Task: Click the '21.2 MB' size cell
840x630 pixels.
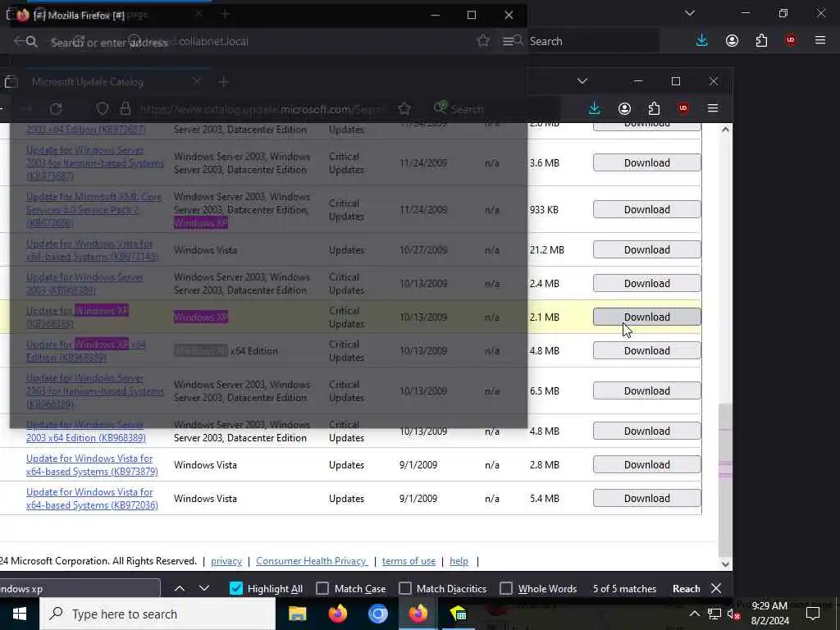Action: click(x=546, y=249)
